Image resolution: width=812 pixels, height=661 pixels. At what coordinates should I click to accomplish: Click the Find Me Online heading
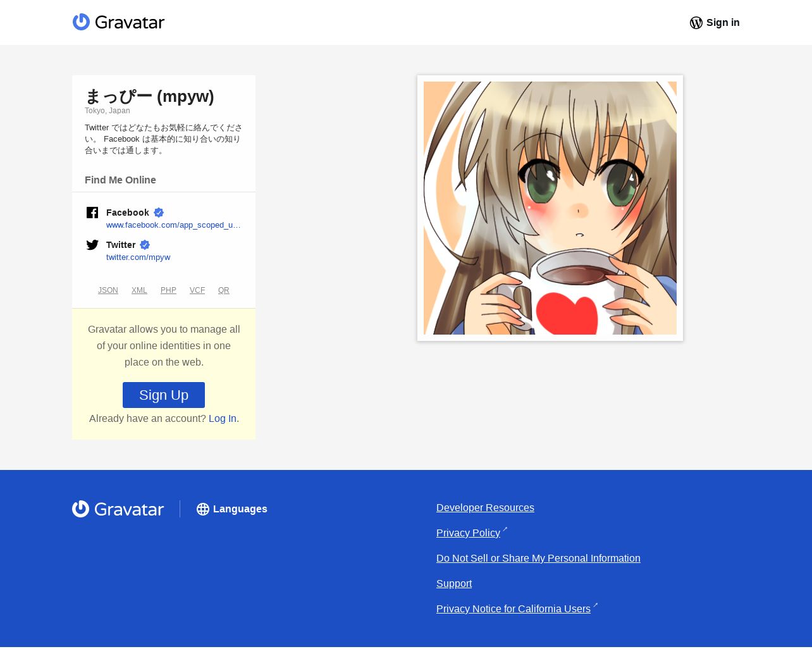coord(120,180)
